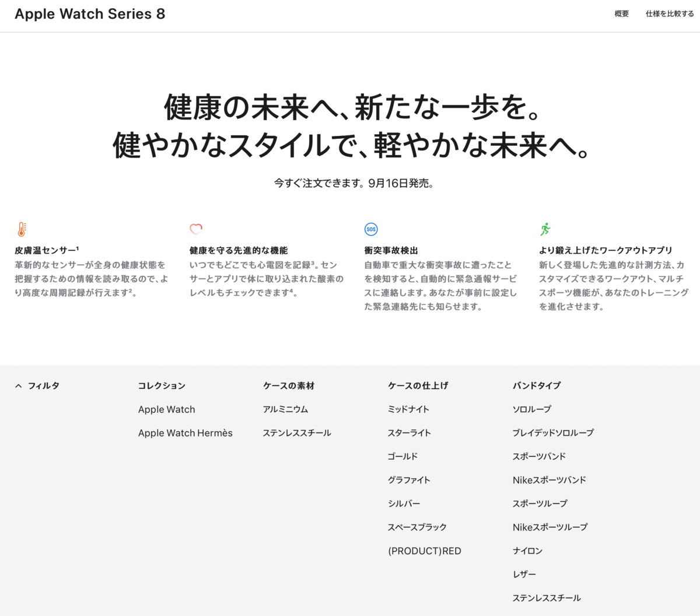Select ステンレススチール under ケースの素材
This screenshot has height=616, width=700.
point(297,433)
